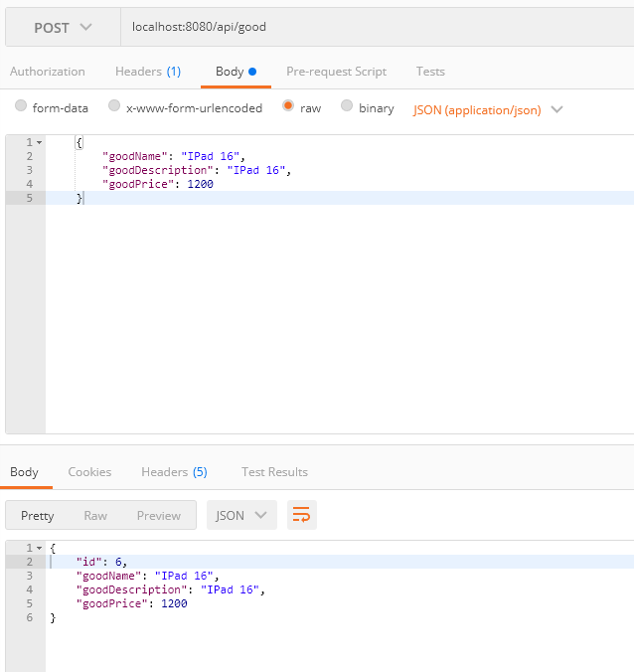
Task: Open the response Headers (5) tab
Action: click(174, 472)
